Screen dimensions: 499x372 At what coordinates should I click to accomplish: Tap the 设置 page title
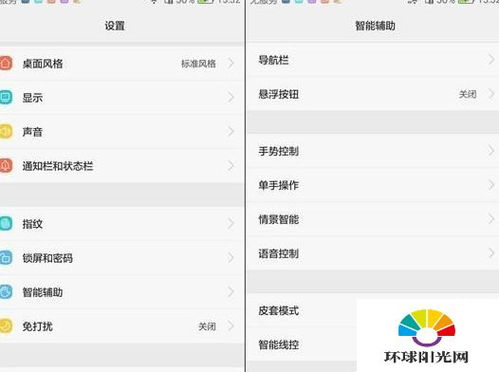coord(115,26)
